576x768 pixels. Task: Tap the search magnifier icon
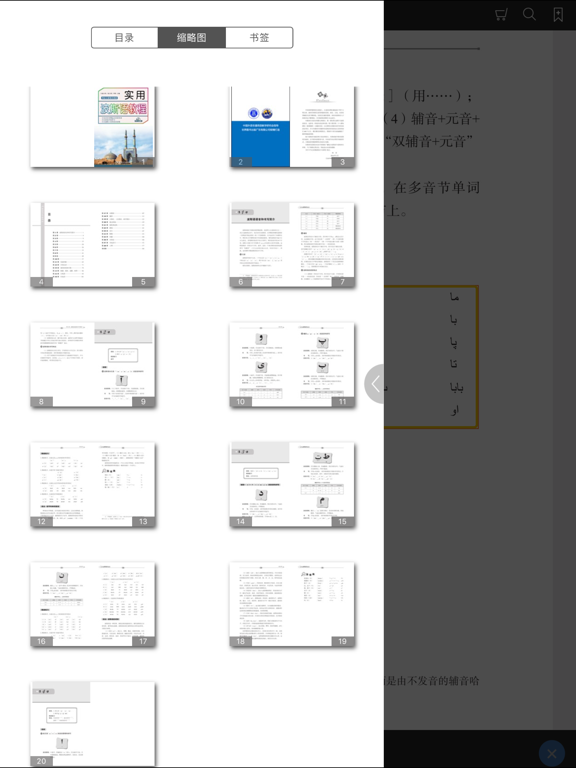(529, 14)
